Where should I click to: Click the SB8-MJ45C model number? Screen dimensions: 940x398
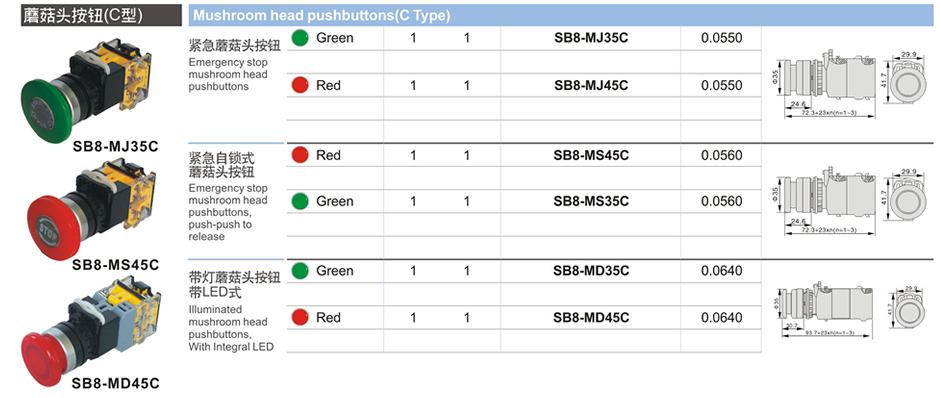pyautogui.click(x=590, y=85)
